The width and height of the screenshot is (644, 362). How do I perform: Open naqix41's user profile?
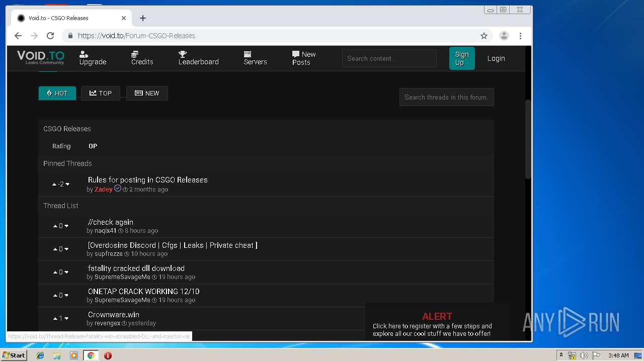[106, 231]
